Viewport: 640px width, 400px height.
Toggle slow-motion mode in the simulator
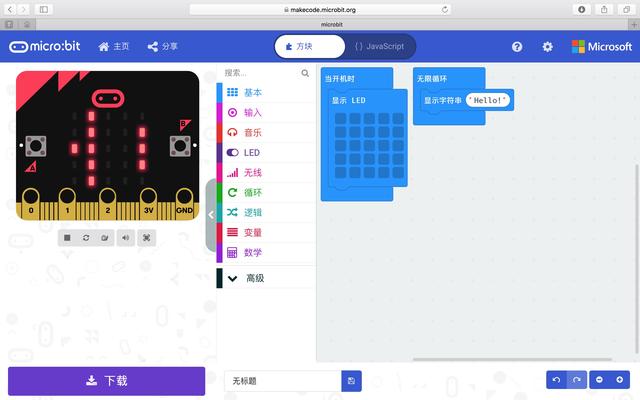click(105, 238)
